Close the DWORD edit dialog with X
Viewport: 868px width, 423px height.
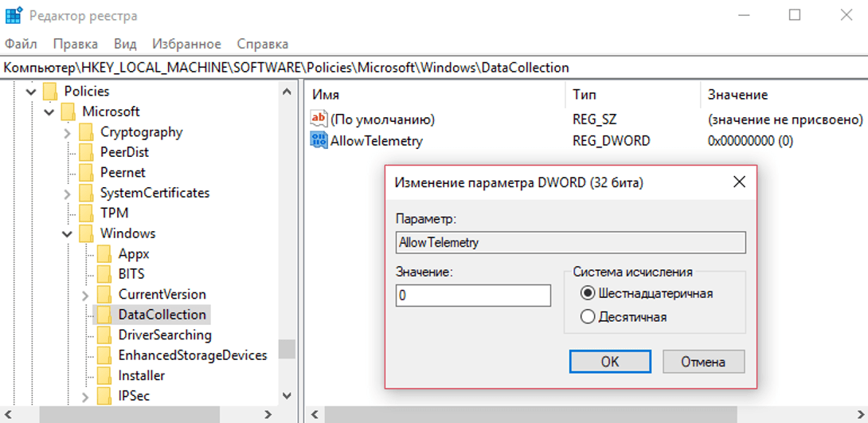[x=739, y=182]
